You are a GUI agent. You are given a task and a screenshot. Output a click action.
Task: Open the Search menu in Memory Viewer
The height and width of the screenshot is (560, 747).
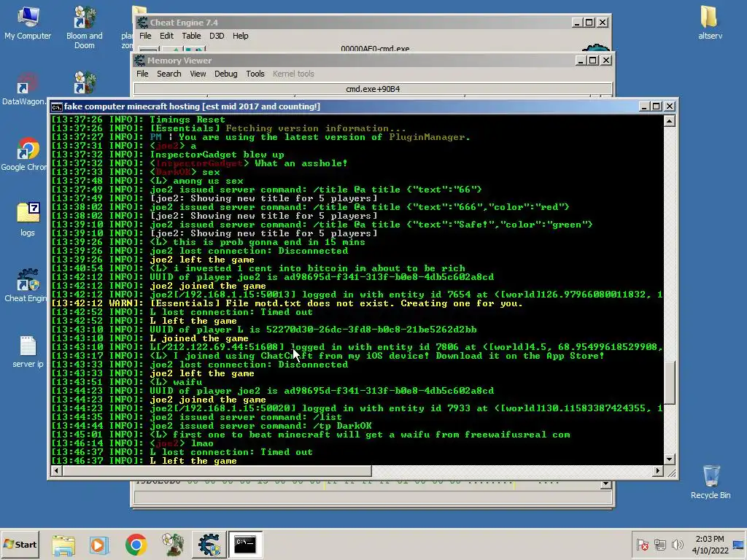pyautogui.click(x=169, y=74)
